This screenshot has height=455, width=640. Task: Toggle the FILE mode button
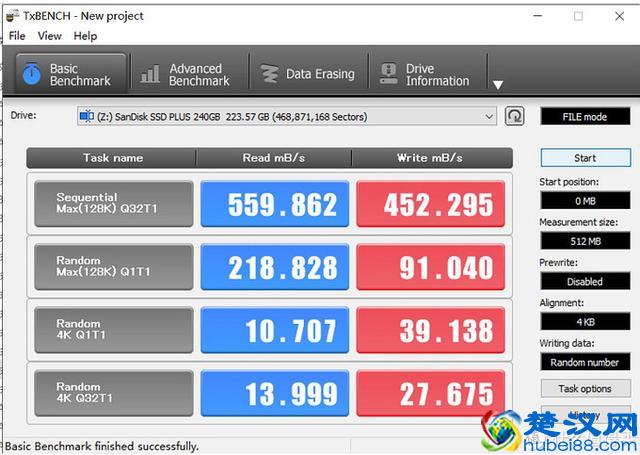[584, 117]
